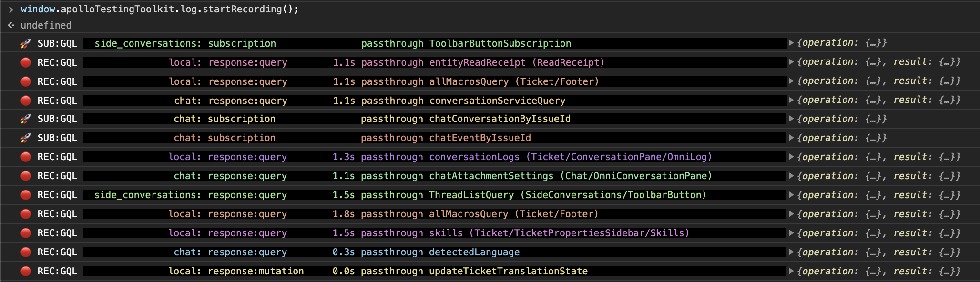980x282 pixels.
Task: Click red icon on chatAttachmentSettings row
Action: point(26,176)
